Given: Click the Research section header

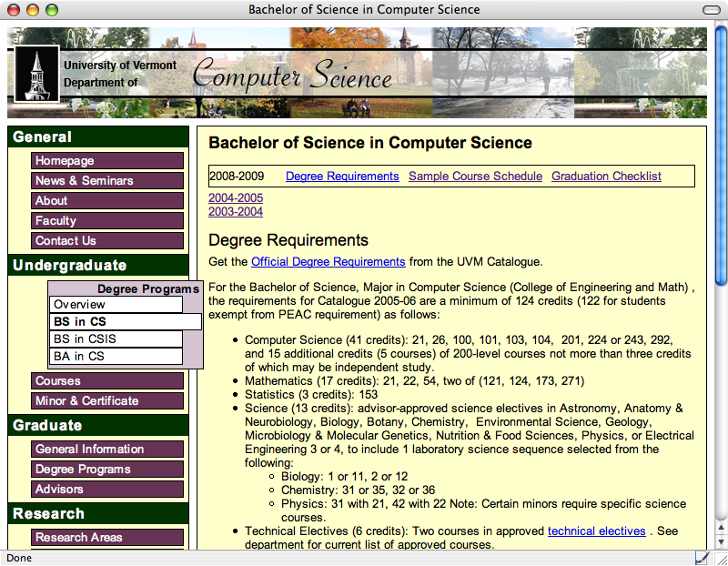Looking at the screenshot, I should pos(98,513).
